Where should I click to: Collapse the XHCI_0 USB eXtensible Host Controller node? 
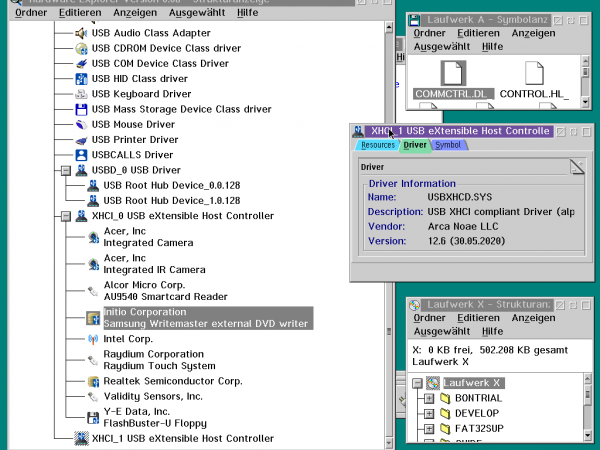coord(65,215)
